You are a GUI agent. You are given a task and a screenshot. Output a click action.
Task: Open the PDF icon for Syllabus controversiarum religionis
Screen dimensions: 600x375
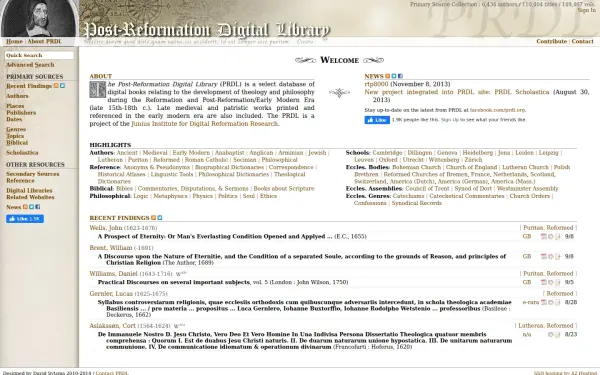click(543, 302)
